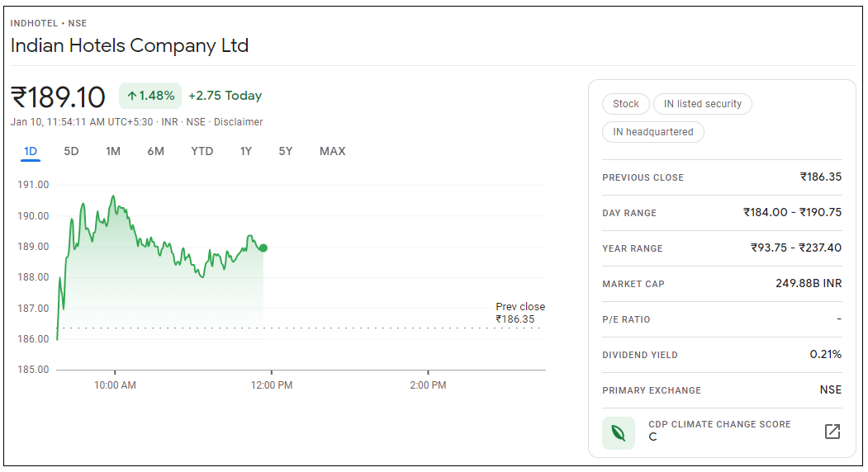Click the day range value ₹184.00 - ₹190.75
Screen dimensions: 868x472
[x=792, y=213]
